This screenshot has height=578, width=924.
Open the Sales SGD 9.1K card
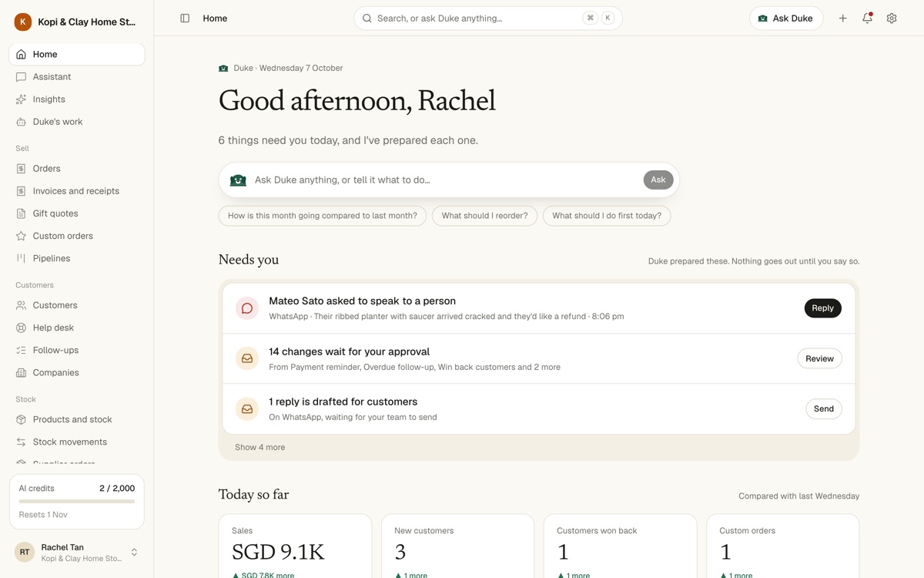pos(295,546)
